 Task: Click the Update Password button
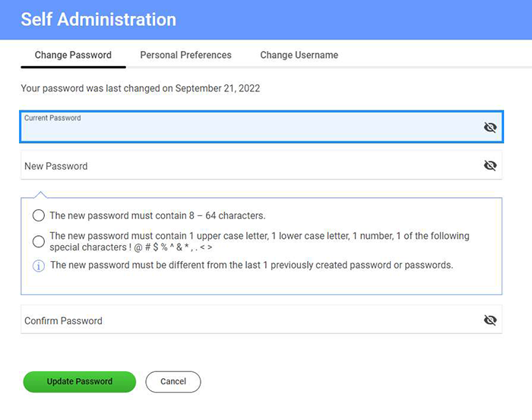pos(79,382)
